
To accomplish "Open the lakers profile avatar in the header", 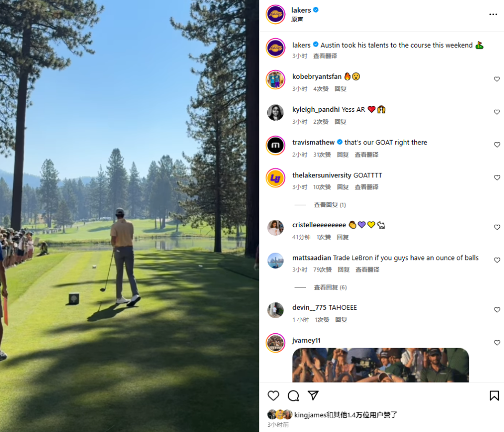I will (276, 15).
